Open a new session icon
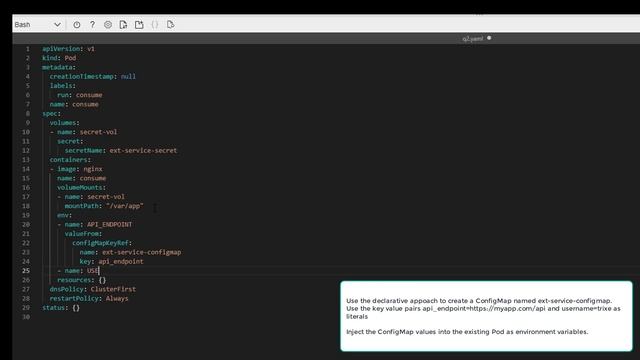Screen dimensions: 640x360 click(x=139, y=24)
